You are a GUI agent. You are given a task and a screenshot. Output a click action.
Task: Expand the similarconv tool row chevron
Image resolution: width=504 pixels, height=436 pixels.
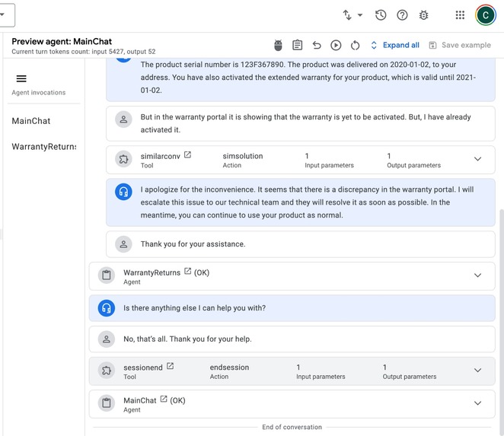click(x=477, y=159)
